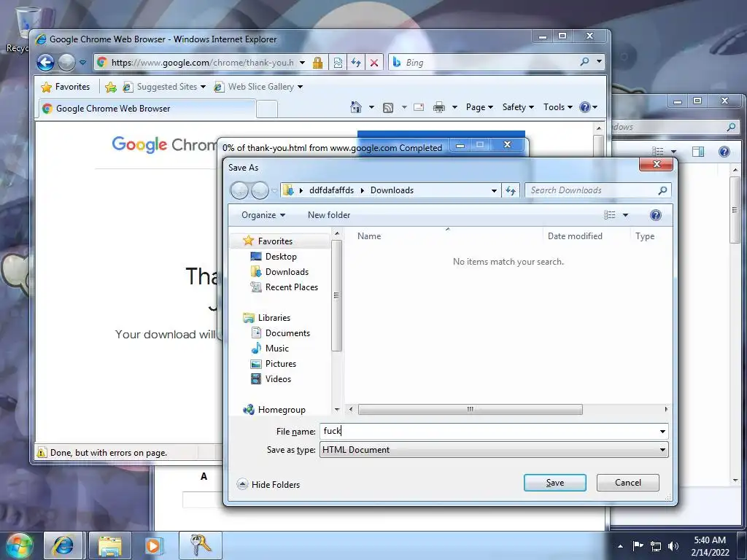
Task: Click the IE back arrow button
Action: click(46, 63)
